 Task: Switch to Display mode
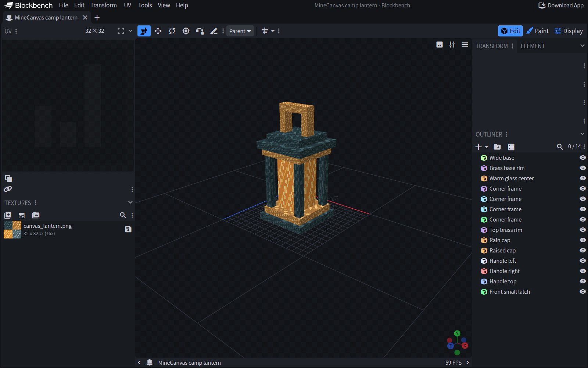[569, 31]
